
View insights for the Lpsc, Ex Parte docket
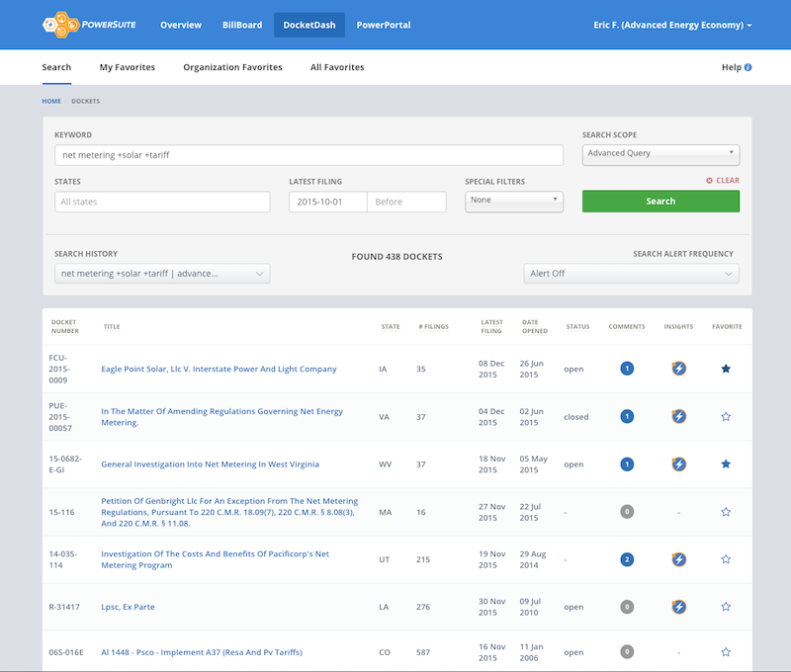pyautogui.click(x=678, y=606)
